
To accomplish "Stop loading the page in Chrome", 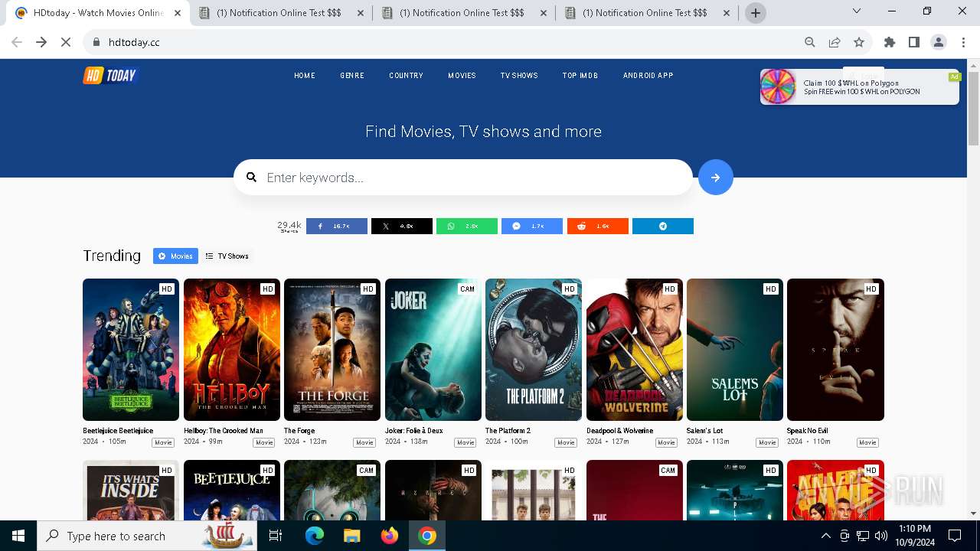I will click(x=66, y=42).
